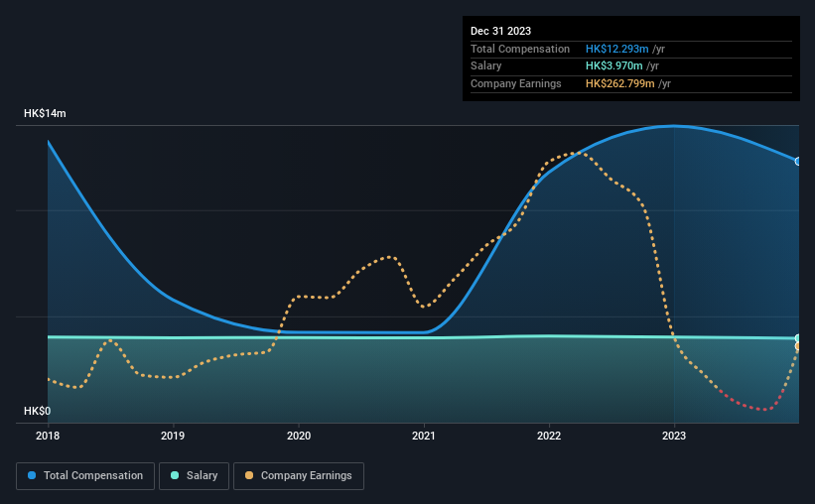
Task: Click the HK$3.970m salary value
Action: tap(613, 66)
